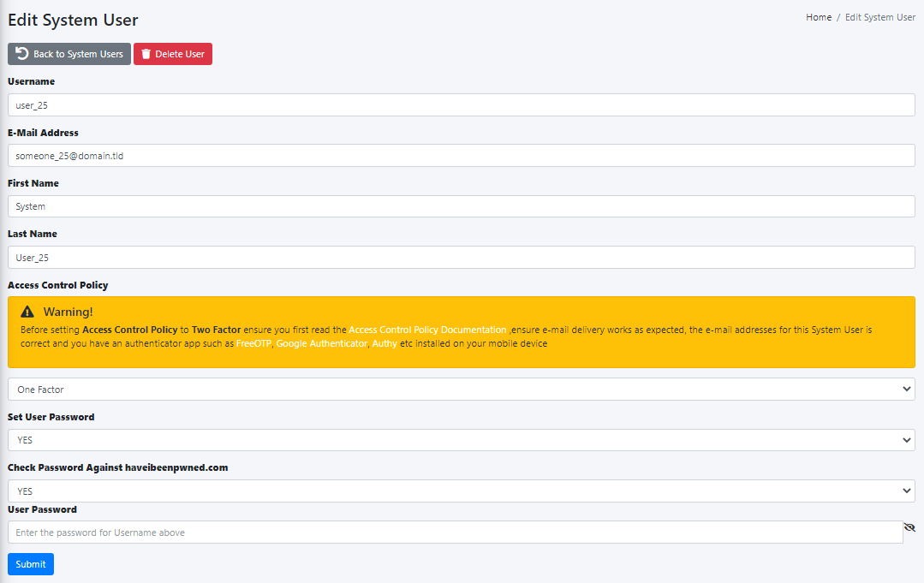924x583 pixels.
Task: Click the User Password label
Action: 43,509
